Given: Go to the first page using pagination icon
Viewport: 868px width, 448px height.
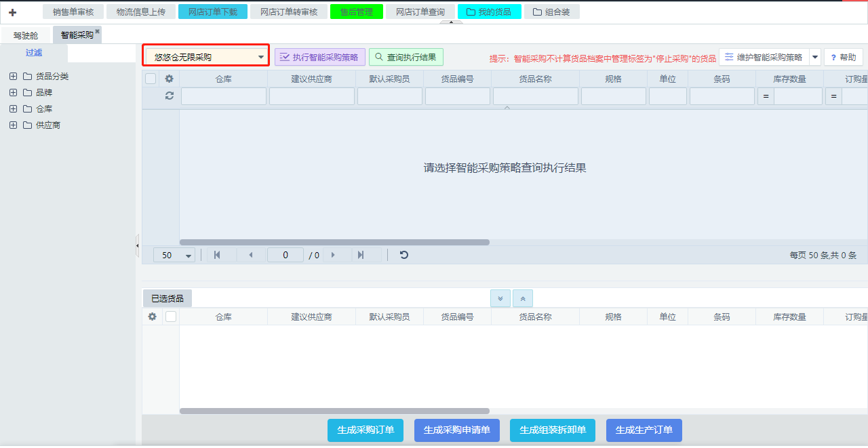Looking at the screenshot, I should click(217, 255).
